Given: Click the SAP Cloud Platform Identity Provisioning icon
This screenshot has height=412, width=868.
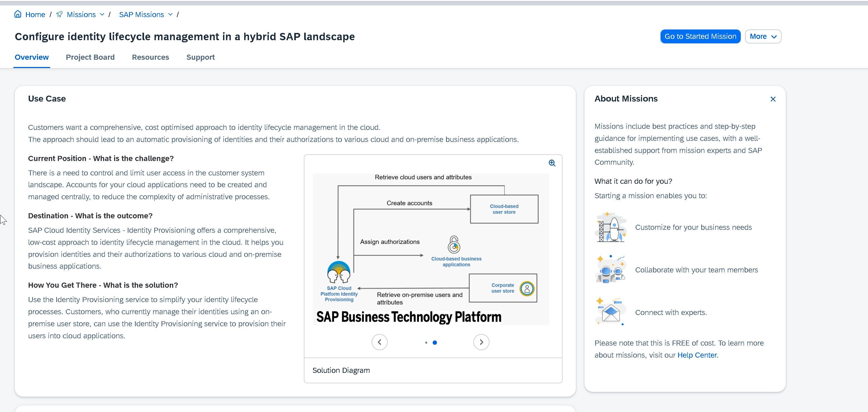Looking at the screenshot, I should click(339, 272).
